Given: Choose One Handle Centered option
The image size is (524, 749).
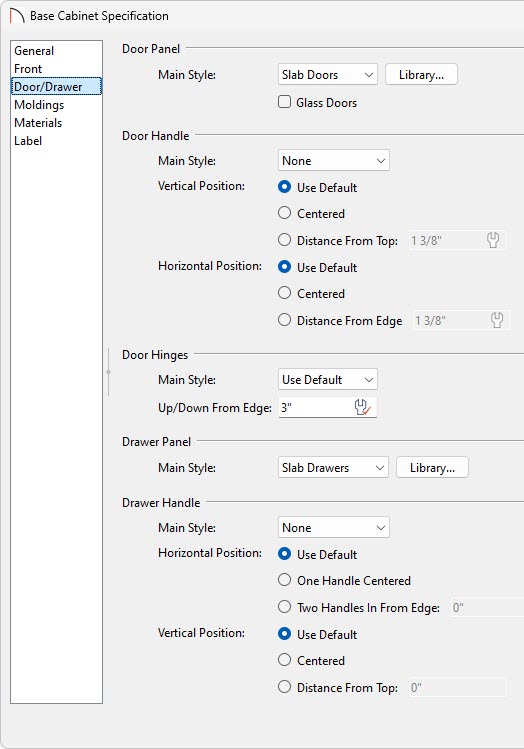Looking at the screenshot, I should point(284,580).
